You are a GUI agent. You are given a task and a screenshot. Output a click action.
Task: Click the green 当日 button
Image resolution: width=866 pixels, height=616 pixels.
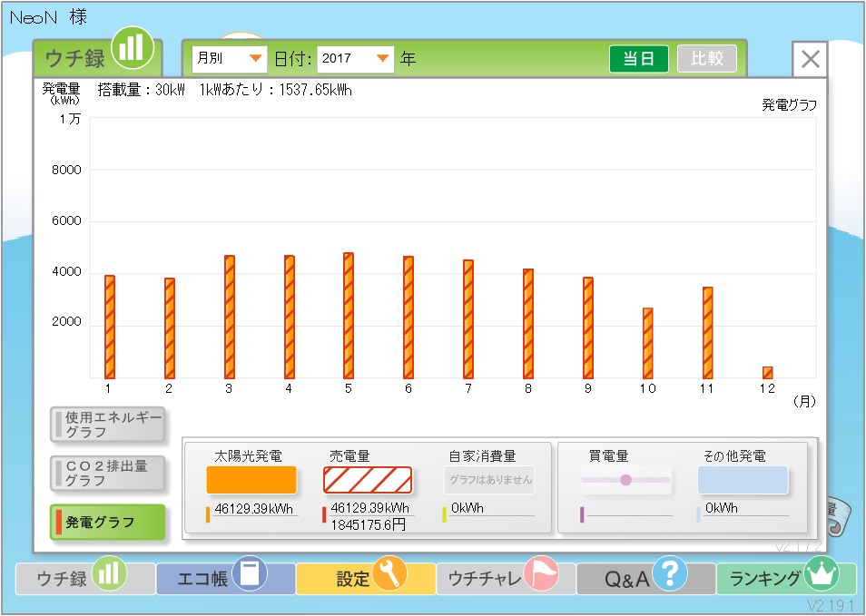pos(639,58)
